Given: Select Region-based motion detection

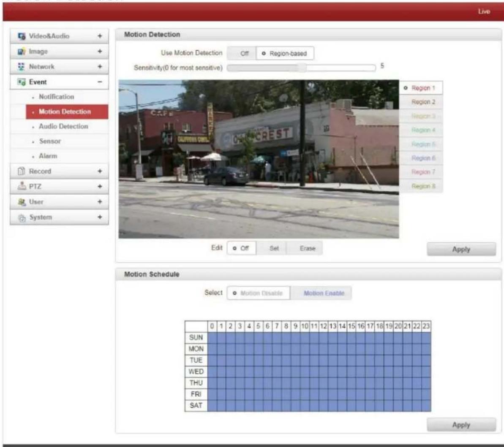Looking at the screenshot, I should point(285,53).
